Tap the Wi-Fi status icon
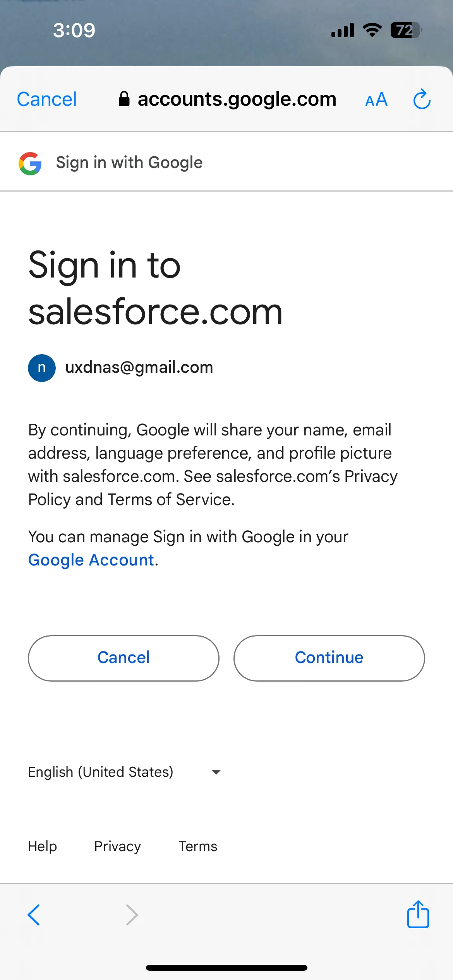Image resolution: width=453 pixels, height=980 pixels. 372,30
